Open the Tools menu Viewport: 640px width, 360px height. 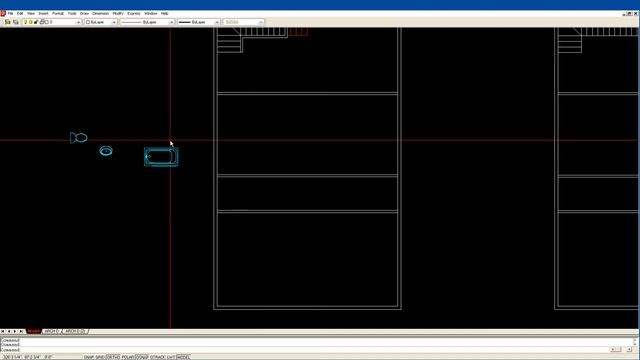(x=72, y=13)
